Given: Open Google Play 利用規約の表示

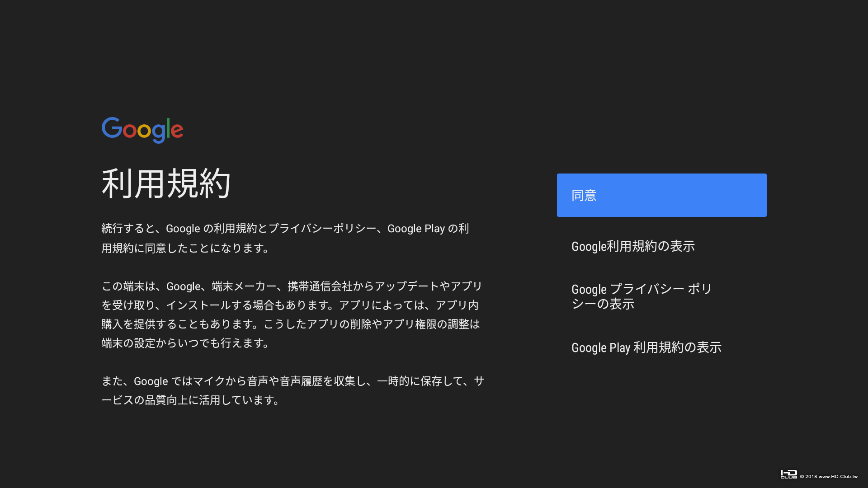Looking at the screenshot, I should [646, 347].
